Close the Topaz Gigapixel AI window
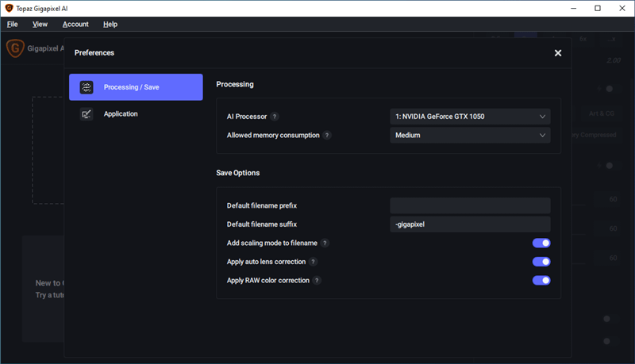This screenshot has width=635, height=364. point(622,8)
